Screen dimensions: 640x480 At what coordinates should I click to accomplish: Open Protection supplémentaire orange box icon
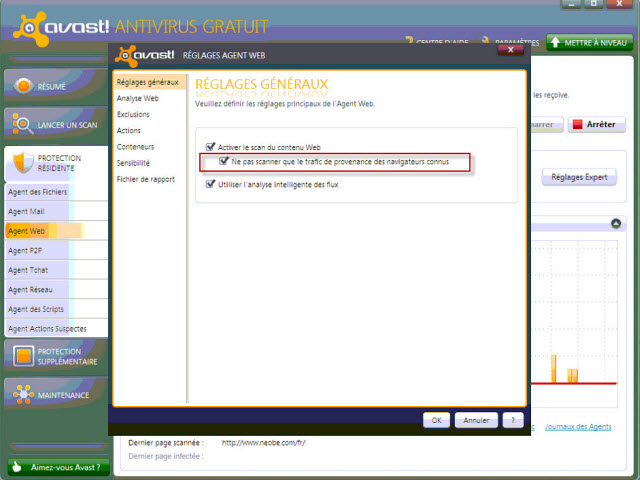pyautogui.click(x=23, y=356)
